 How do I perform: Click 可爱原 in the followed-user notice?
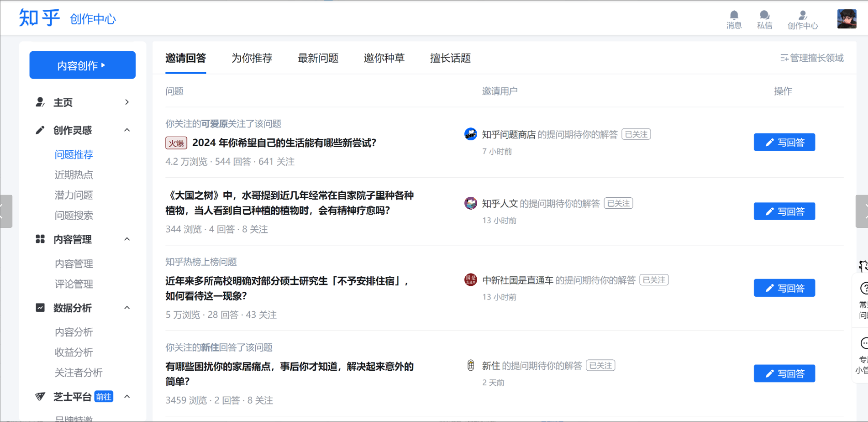(x=214, y=124)
